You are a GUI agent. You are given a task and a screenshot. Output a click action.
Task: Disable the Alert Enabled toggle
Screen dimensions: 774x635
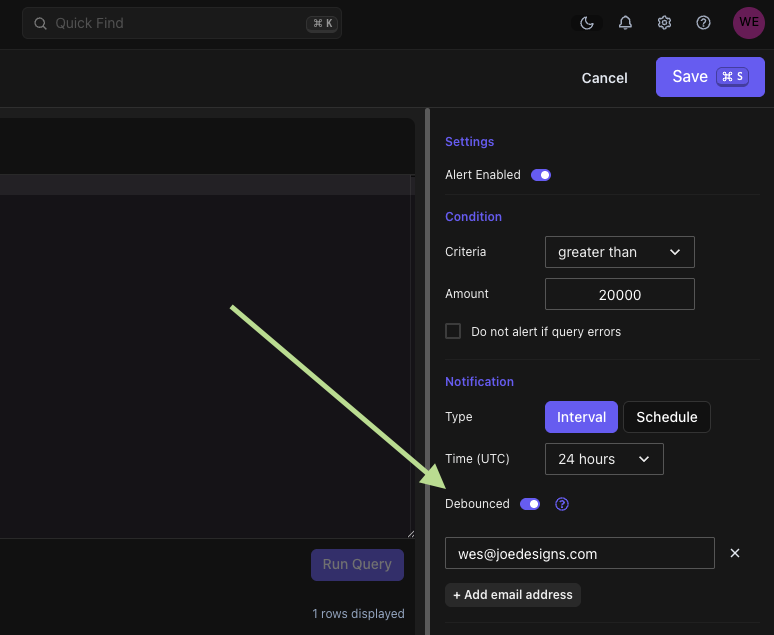point(541,175)
